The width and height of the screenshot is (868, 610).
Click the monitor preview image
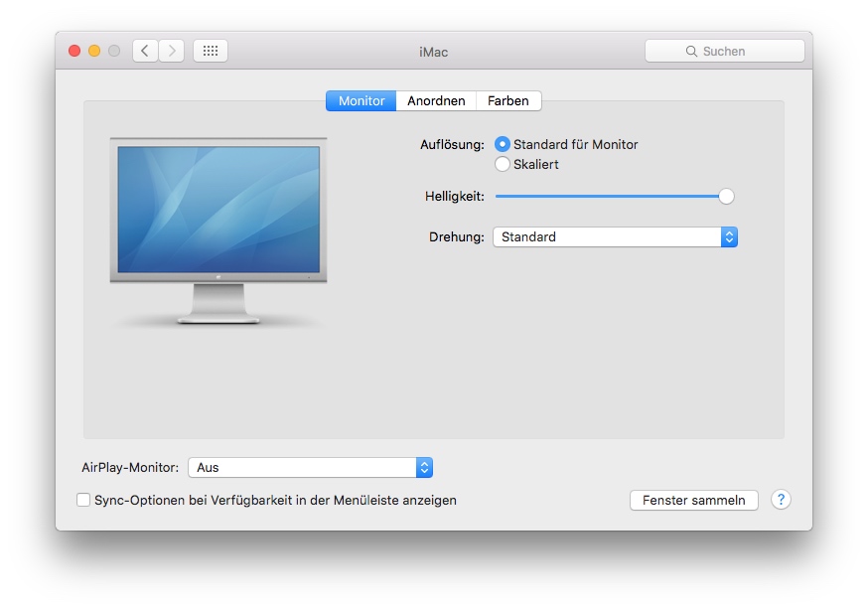pos(218,230)
